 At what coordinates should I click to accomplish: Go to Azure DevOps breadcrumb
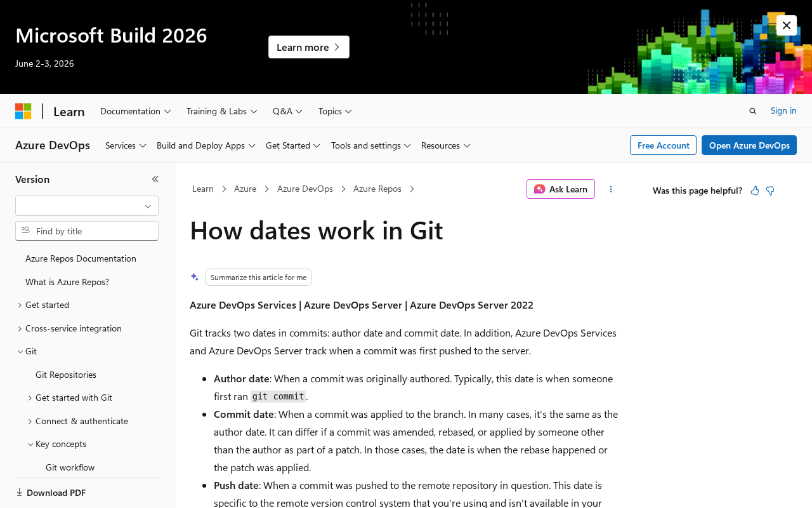tap(305, 189)
